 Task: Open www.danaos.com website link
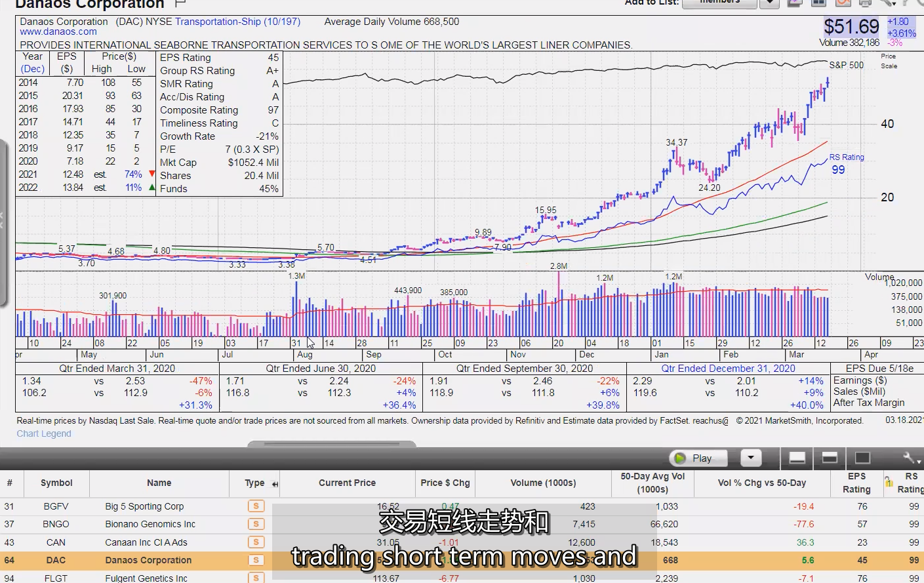[58, 31]
